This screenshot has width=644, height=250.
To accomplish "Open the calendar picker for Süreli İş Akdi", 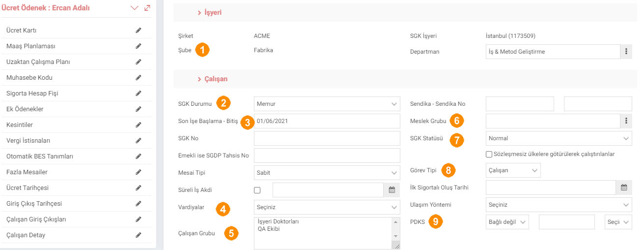I will pos(392,189).
